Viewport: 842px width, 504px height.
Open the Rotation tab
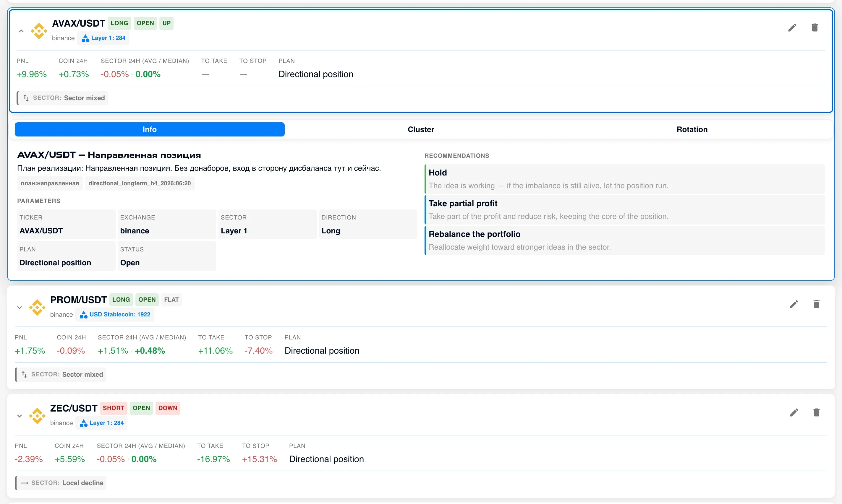click(692, 129)
